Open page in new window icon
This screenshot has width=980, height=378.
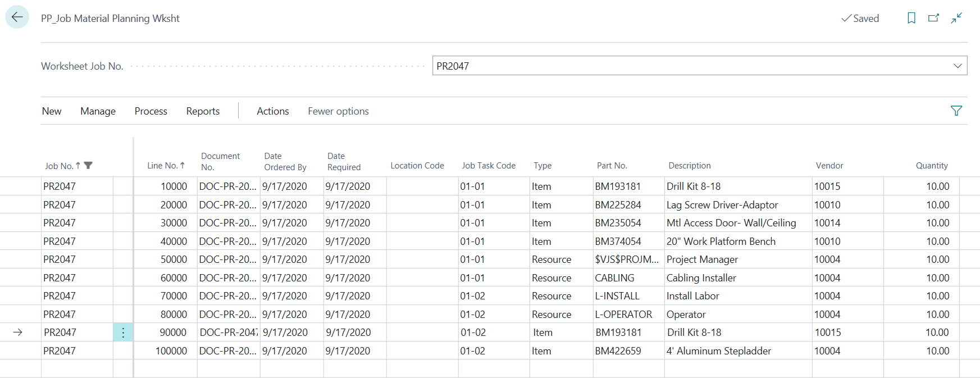pyautogui.click(x=933, y=18)
